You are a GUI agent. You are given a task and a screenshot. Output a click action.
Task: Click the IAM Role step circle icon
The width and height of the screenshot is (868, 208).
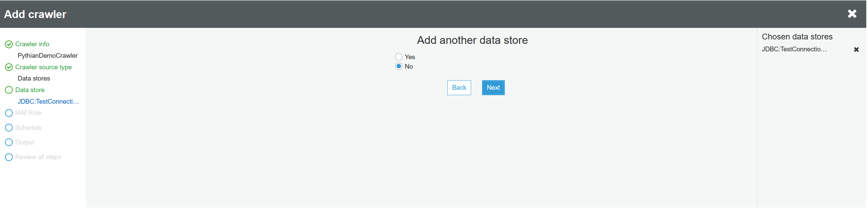coord(9,113)
